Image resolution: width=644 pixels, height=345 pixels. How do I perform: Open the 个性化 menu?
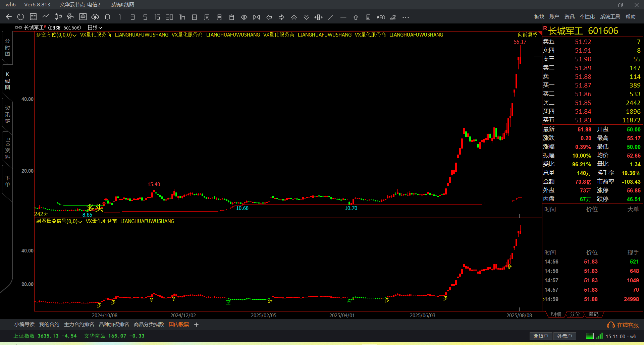tap(587, 17)
